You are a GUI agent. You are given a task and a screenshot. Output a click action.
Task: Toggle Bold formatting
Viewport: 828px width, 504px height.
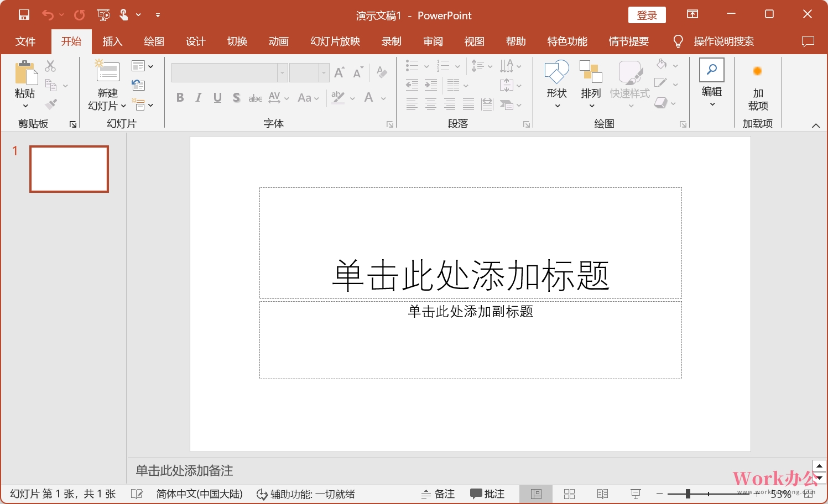pyautogui.click(x=180, y=98)
